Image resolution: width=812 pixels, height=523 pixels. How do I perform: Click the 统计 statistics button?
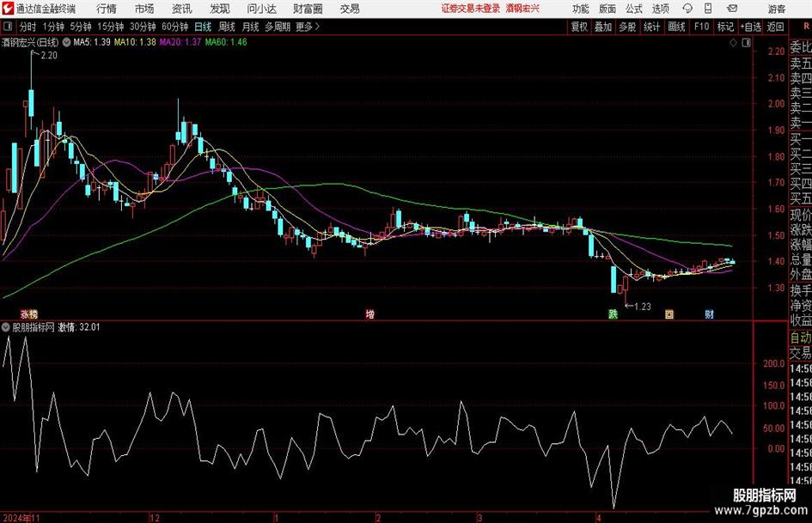click(651, 27)
